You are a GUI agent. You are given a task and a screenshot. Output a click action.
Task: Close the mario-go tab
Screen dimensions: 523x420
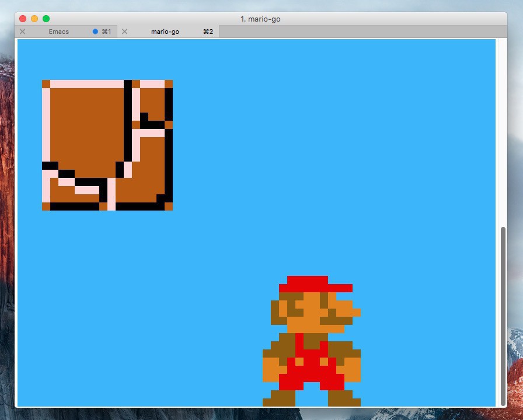point(124,32)
